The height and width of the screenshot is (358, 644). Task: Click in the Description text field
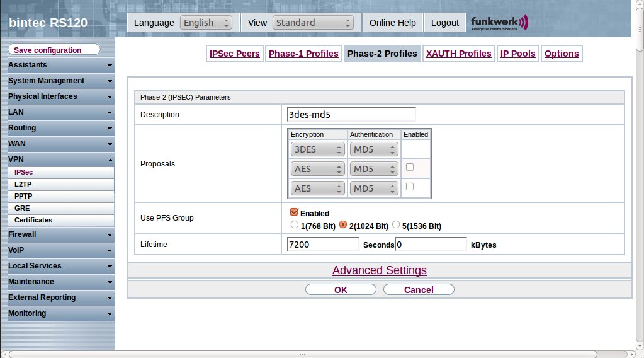pos(351,115)
